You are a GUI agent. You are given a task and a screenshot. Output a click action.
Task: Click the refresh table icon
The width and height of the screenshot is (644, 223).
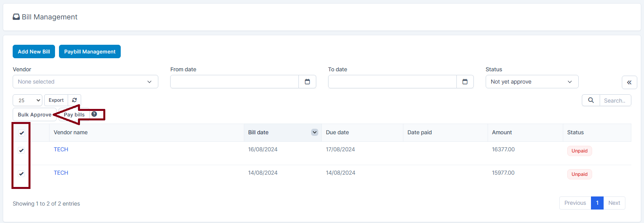pos(74,100)
